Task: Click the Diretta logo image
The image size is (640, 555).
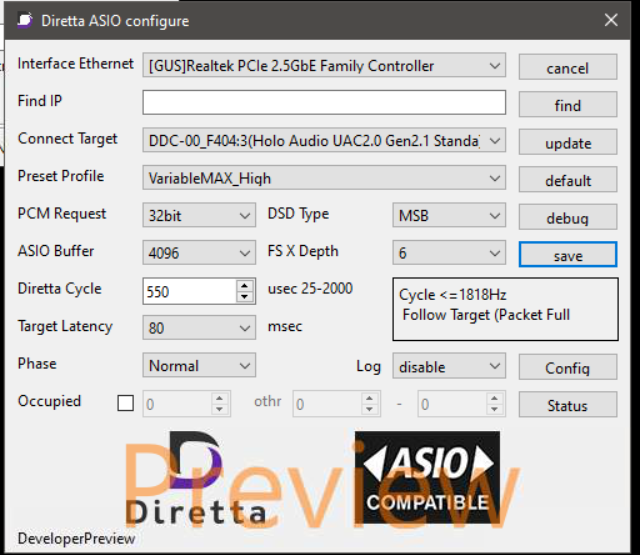Action: tap(217, 478)
